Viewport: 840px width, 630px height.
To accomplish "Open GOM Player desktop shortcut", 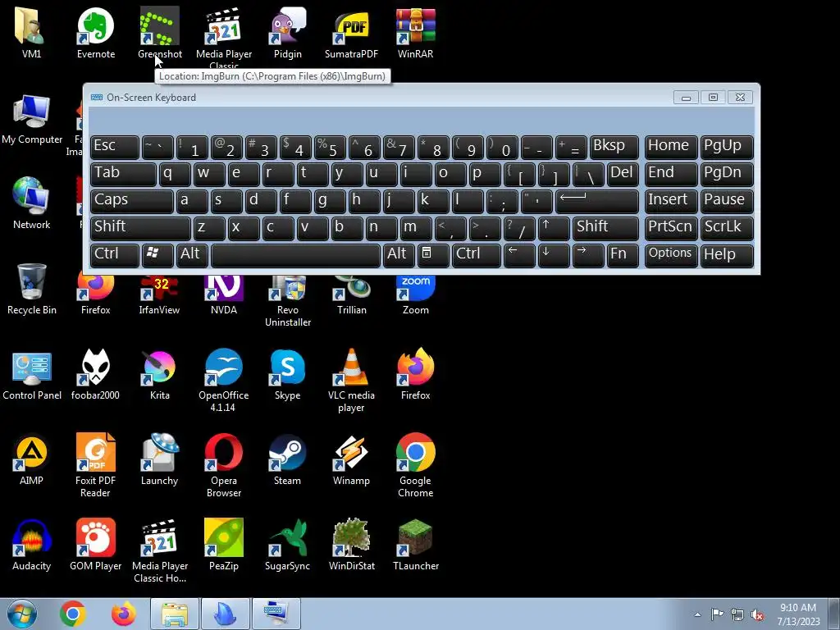I will coord(95,546).
